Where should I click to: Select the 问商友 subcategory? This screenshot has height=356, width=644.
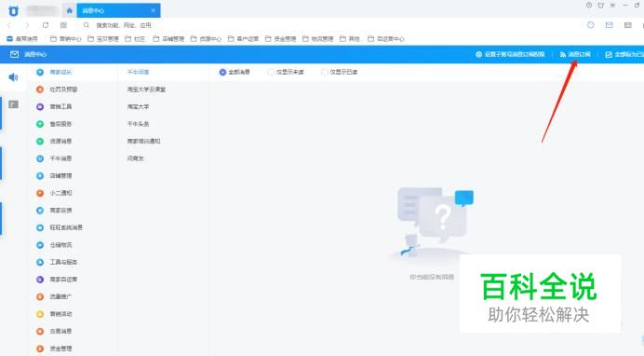[x=136, y=158]
